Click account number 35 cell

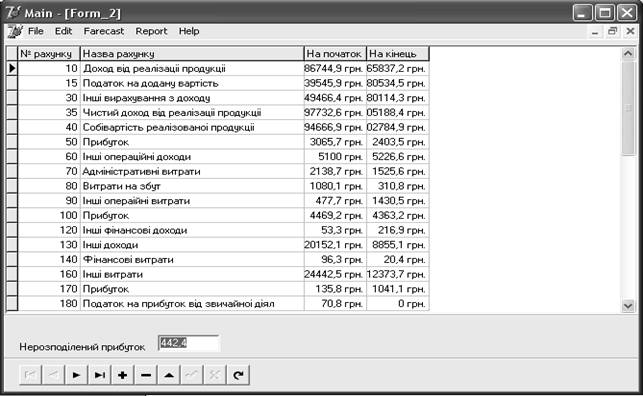[49, 113]
